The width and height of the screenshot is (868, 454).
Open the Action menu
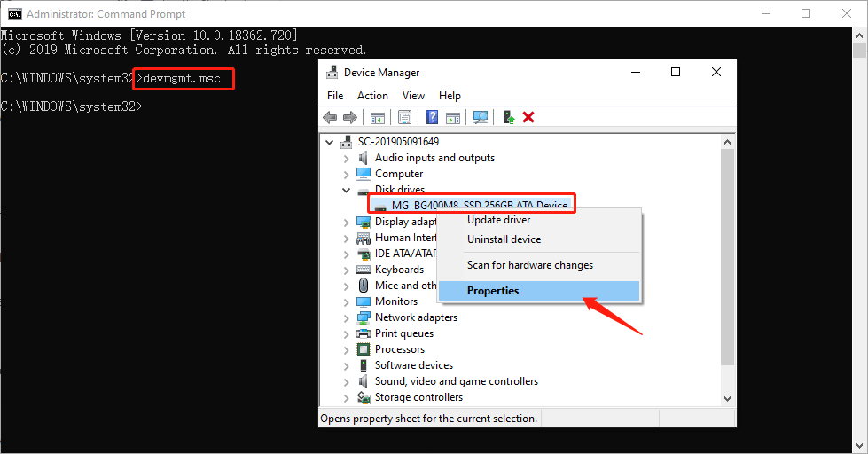tap(372, 96)
